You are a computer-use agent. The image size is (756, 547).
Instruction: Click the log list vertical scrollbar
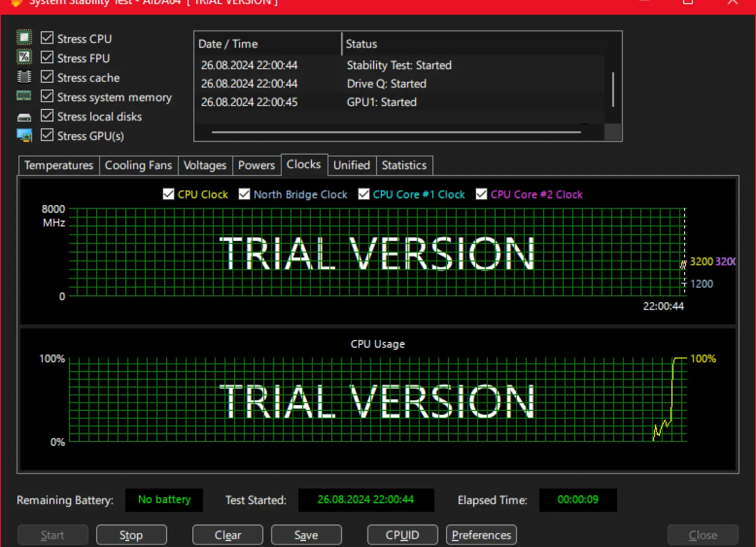[x=613, y=90]
